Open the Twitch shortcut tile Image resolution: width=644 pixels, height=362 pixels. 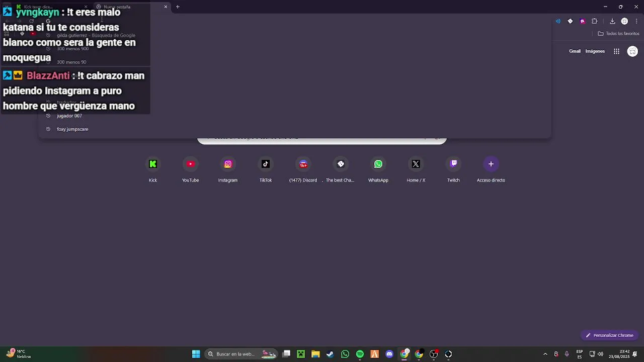[x=453, y=170]
